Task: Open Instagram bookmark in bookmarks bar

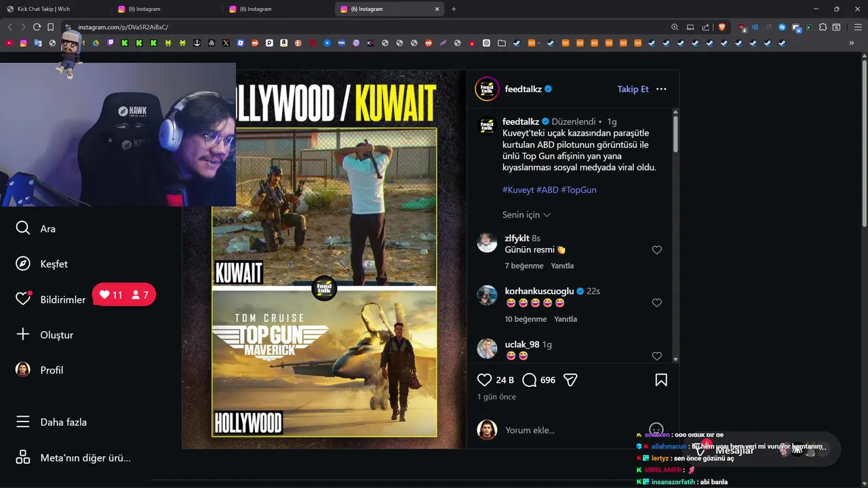Action: [23, 43]
